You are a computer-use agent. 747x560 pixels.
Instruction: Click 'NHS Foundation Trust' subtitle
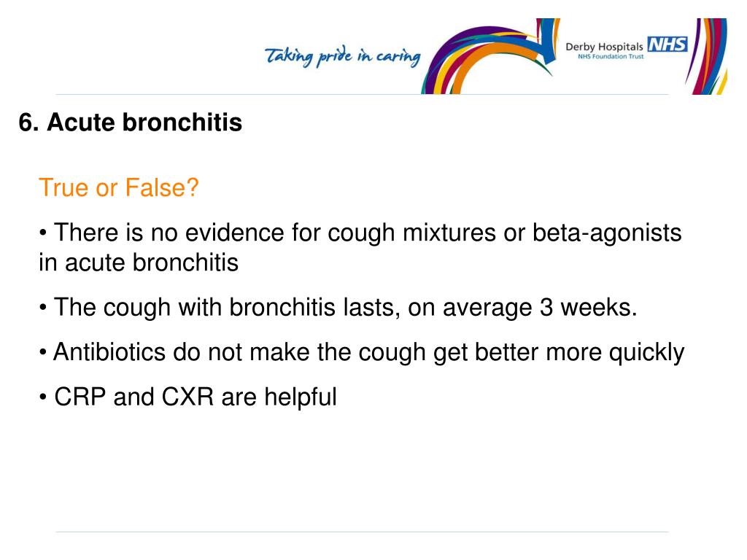[611, 57]
